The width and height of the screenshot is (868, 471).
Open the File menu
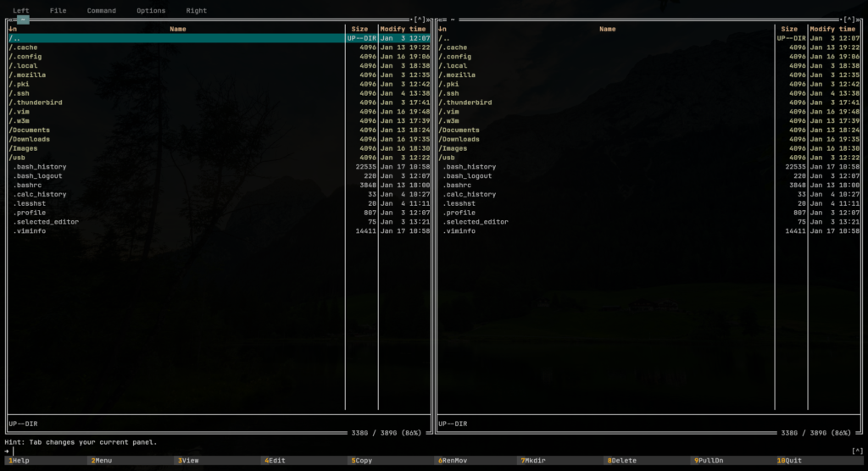coord(58,10)
